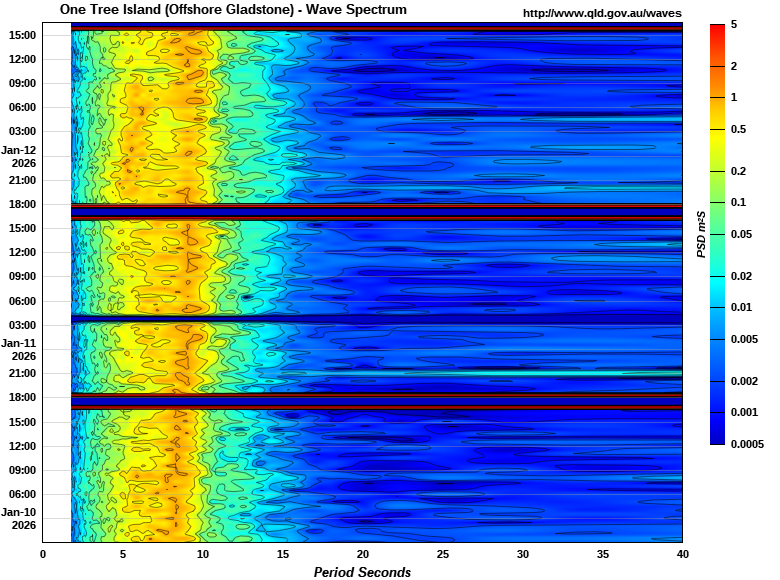Click the red separator above the bottom panel
Image resolution: width=780 pixels, height=580 pixels.
click(376, 406)
